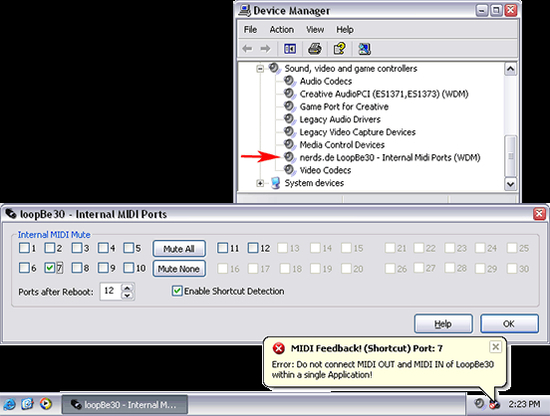Open the Help menu in Device Manager
The width and height of the screenshot is (550, 416).
[345, 29]
